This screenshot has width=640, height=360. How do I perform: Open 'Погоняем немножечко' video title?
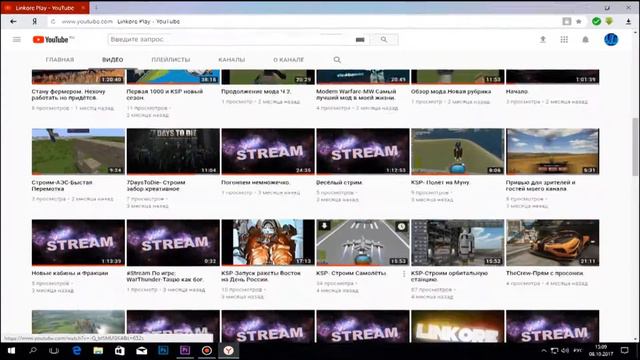[256, 182]
